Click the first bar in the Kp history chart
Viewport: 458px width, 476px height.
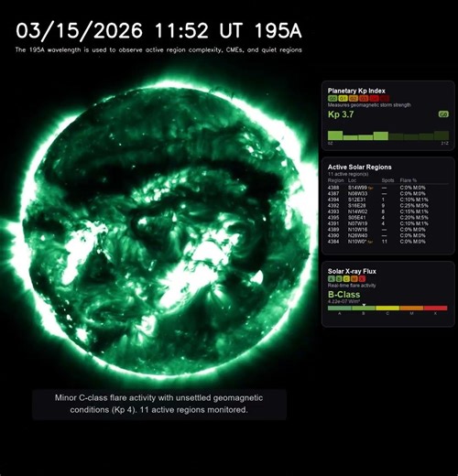click(335, 135)
